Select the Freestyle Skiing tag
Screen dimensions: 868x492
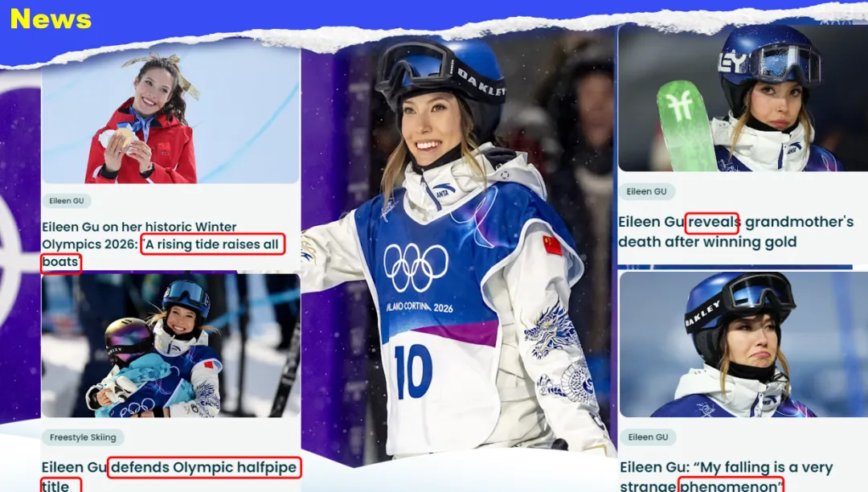[83, 437]
